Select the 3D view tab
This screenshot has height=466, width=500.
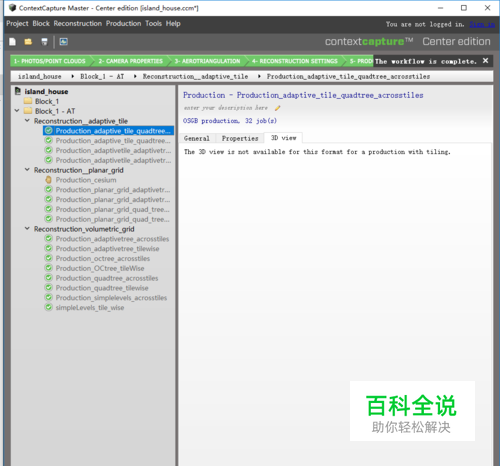283,138
